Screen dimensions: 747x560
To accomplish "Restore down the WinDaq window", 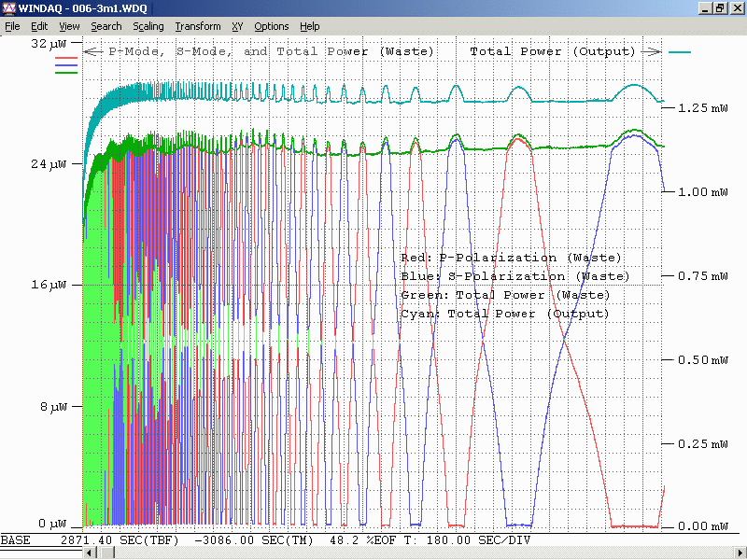I will pyautogui.click(x=721, y=8).
